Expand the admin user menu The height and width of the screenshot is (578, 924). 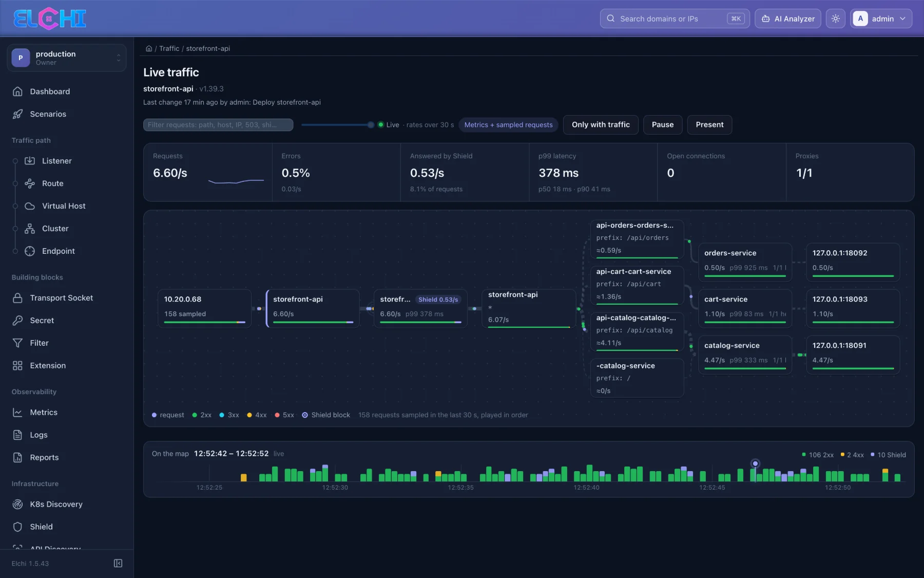tap(881, 18)
